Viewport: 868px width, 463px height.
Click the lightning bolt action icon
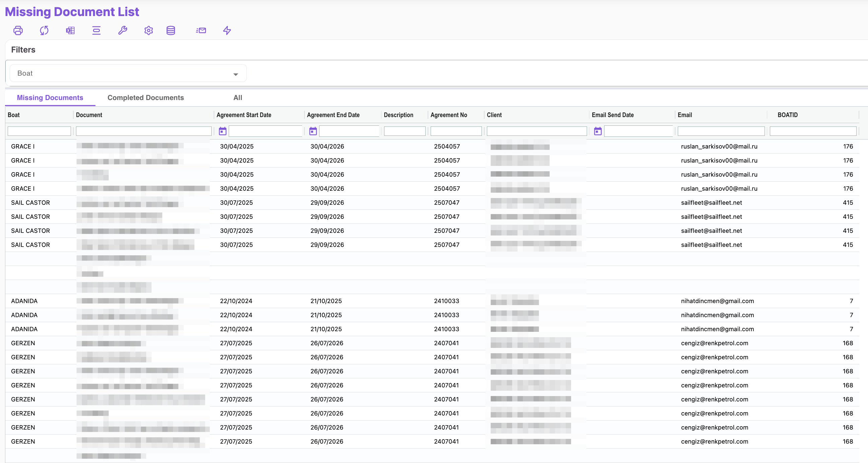[227, 31]
